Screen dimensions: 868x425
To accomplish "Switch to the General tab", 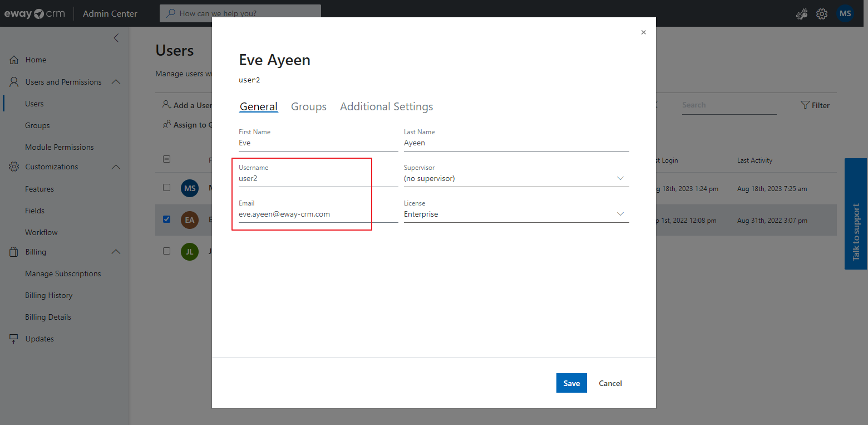I will 259,106.
